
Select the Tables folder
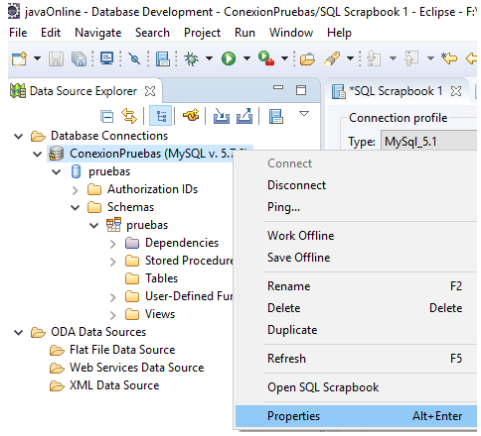click(x=162, y=278)
